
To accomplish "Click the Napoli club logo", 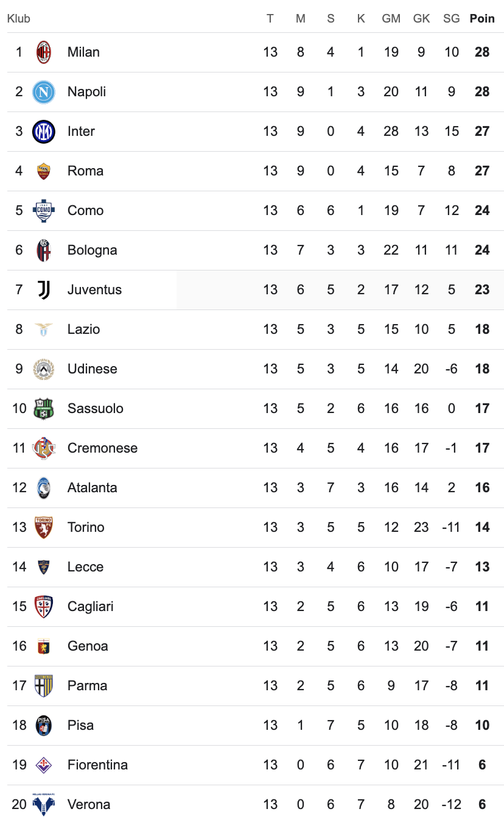I will click(x=44, y=92).
